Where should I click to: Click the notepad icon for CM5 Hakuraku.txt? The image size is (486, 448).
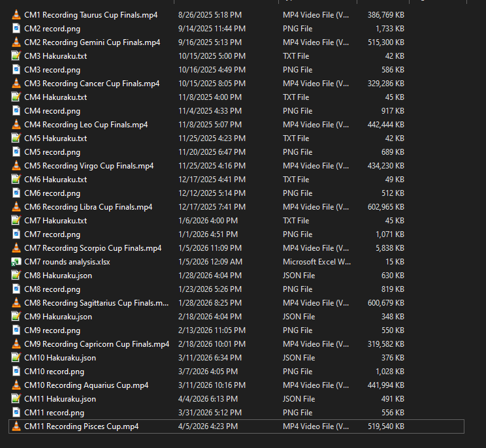tap(16, 138)
